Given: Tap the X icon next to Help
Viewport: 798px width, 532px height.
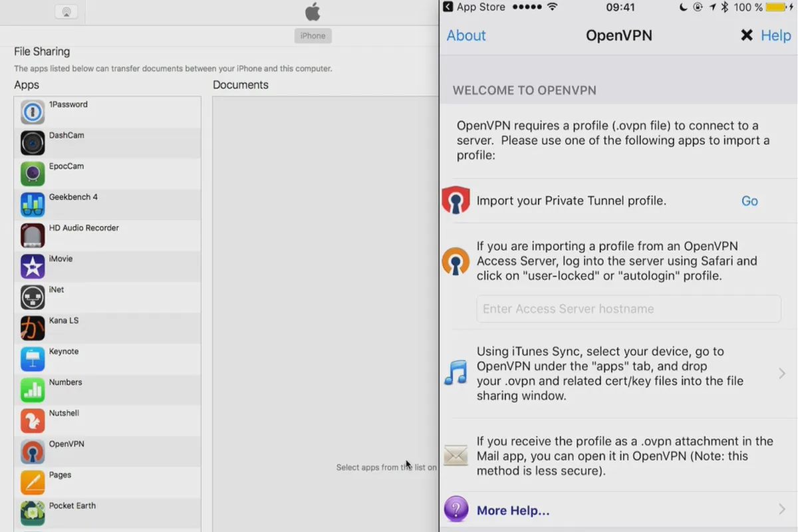Looking at the screenshot, I should pos(747,35).
